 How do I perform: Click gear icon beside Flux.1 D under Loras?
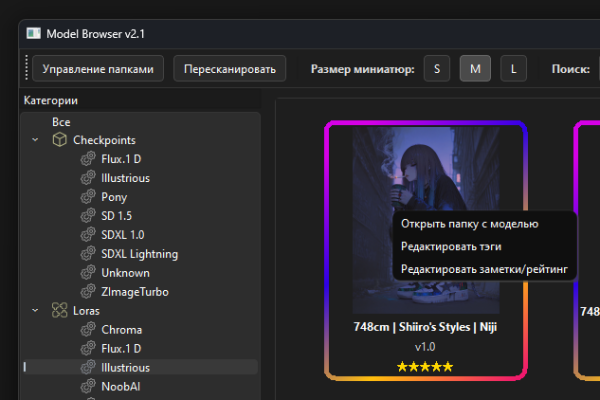[88, 348]
